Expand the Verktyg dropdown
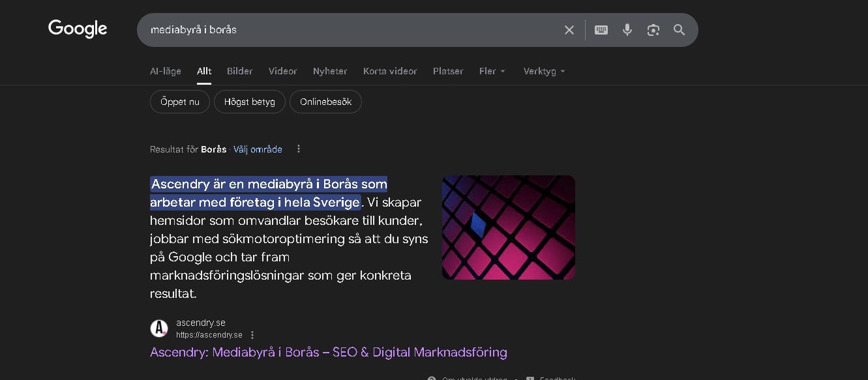This screenshot has width=868, height=380. (x=545, y=71)
